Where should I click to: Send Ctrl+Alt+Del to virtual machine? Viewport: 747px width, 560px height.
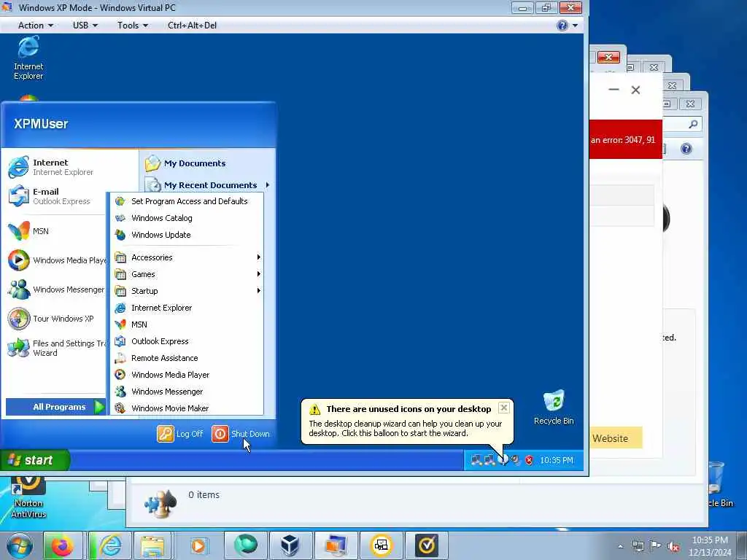192,26
